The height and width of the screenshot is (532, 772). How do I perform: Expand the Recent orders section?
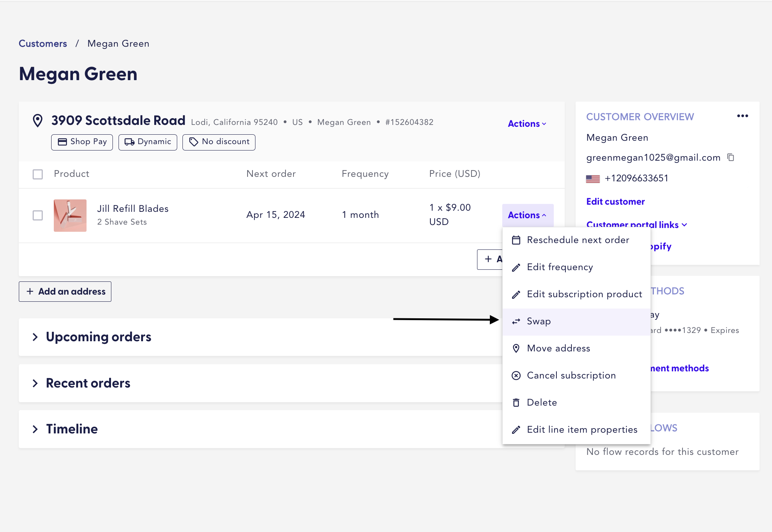point(88,383)
